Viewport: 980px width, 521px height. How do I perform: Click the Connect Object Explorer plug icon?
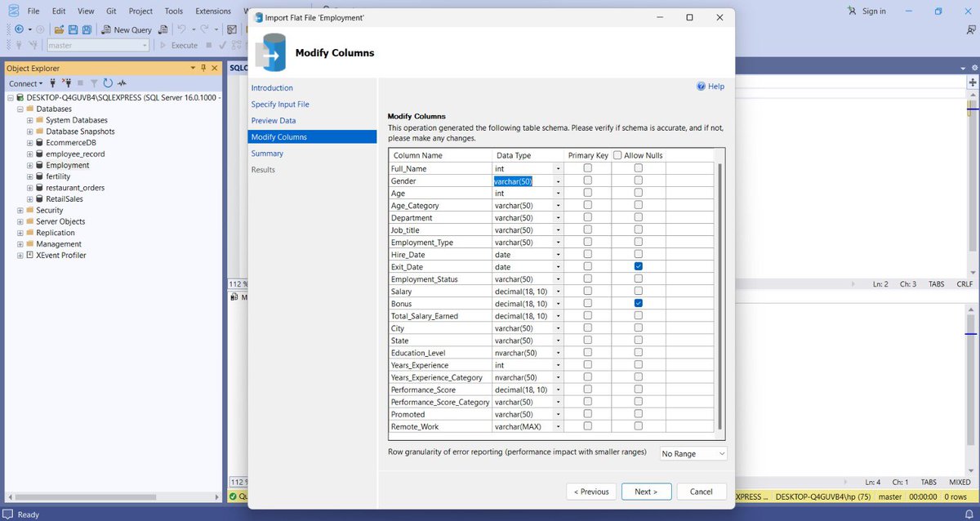52,83
